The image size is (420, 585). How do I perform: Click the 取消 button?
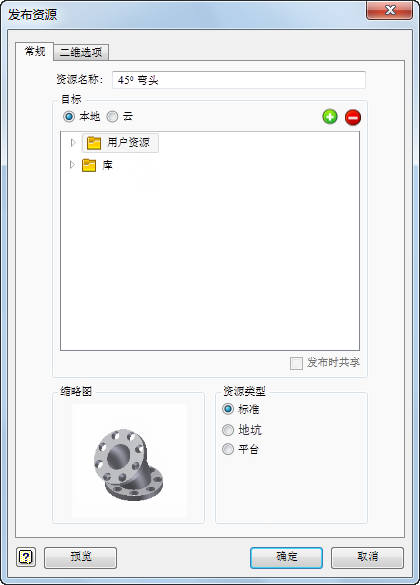click(x=367, y=558)
